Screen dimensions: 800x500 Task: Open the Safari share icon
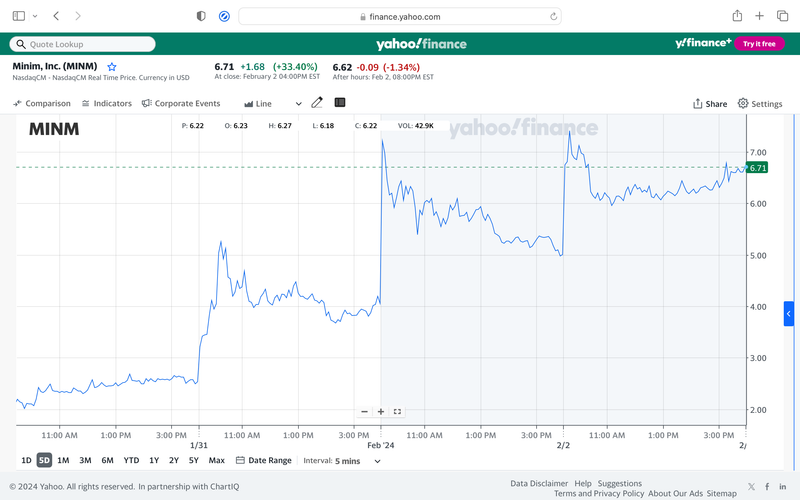[x=737, y=16]
